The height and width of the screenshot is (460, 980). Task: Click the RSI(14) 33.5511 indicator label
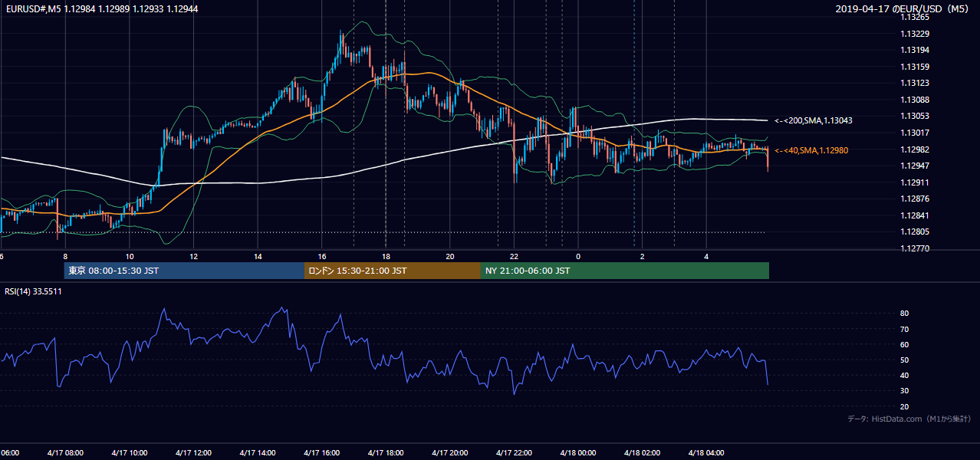coord(34,291)
